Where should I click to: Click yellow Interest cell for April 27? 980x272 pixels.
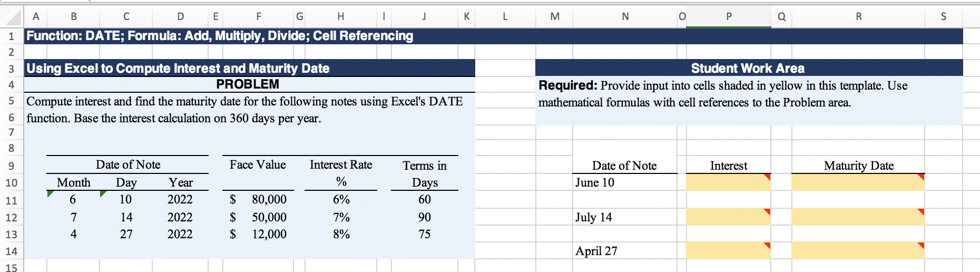click(x=729, y=250)
